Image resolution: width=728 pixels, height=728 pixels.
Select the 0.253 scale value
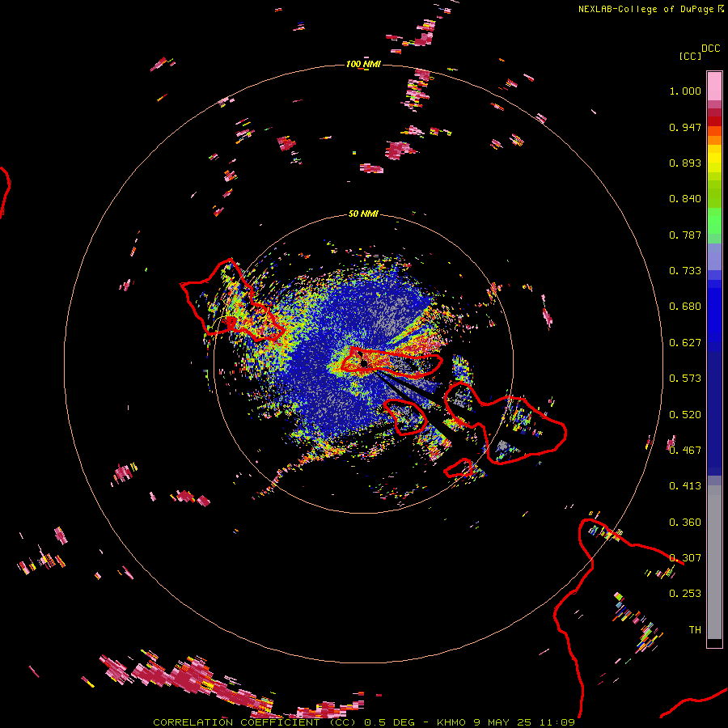(685, 594)
